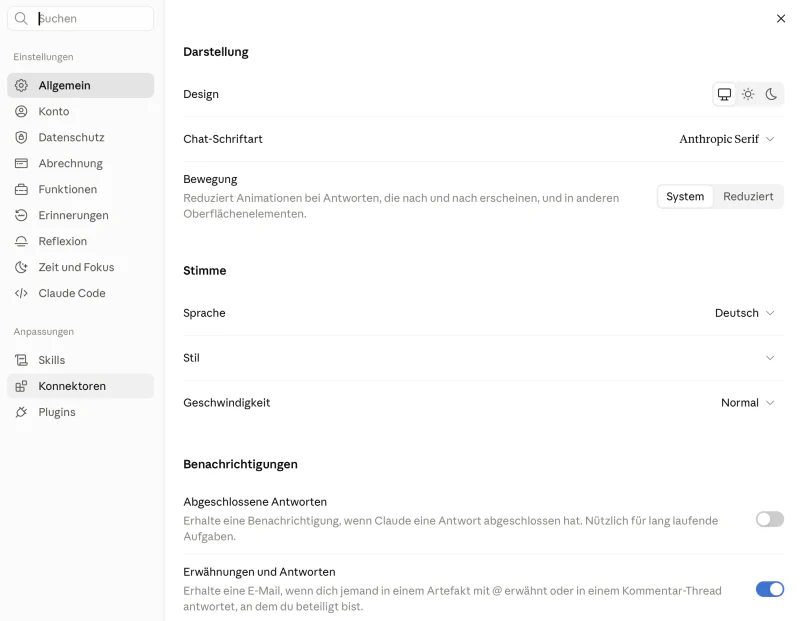This screenshot has width=800, height=621.
Task: Click the card icon beside Abrechnung
Action: 21,163
